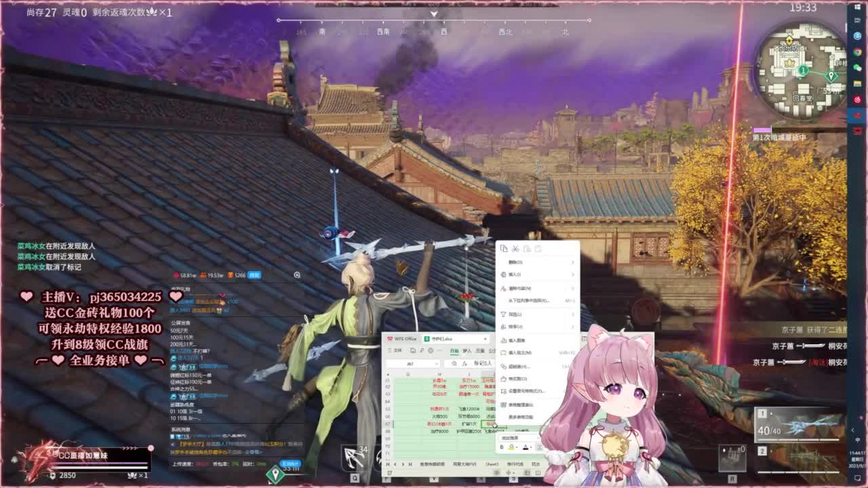
Task: Select the 开始 ribbon tab
Action: click(454, 350)
